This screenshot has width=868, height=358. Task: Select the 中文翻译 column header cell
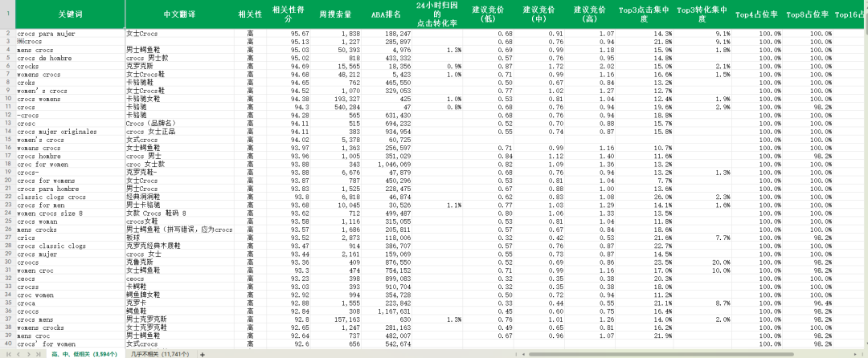click(181, 15)
